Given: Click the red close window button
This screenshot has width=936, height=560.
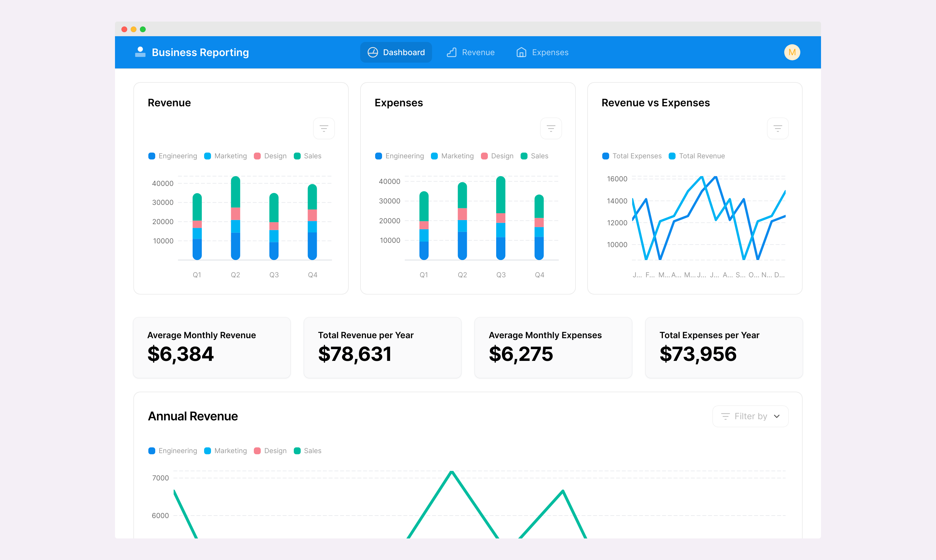Looking at the screenshot, I should (x=124, y=29).
